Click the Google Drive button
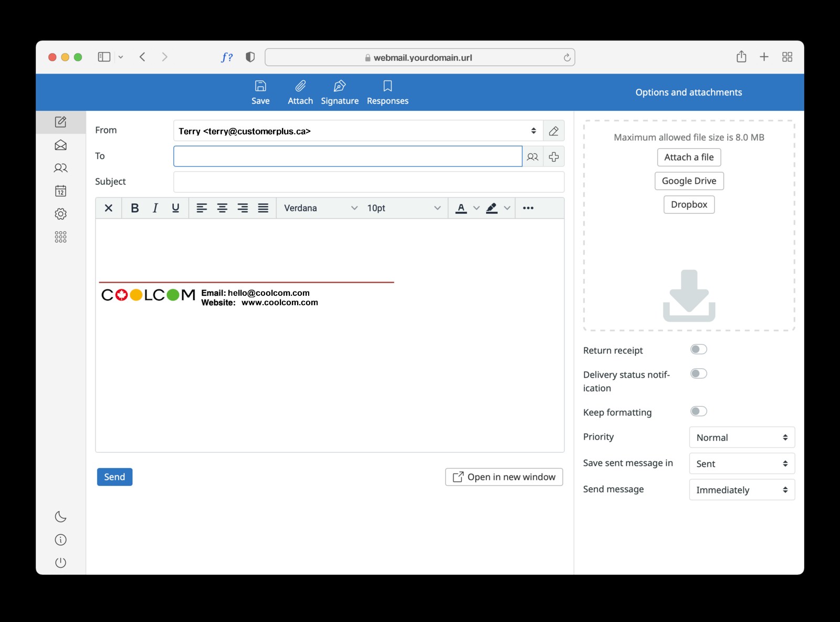The width and height of the screenshot is (840, 622). (689, 181)
